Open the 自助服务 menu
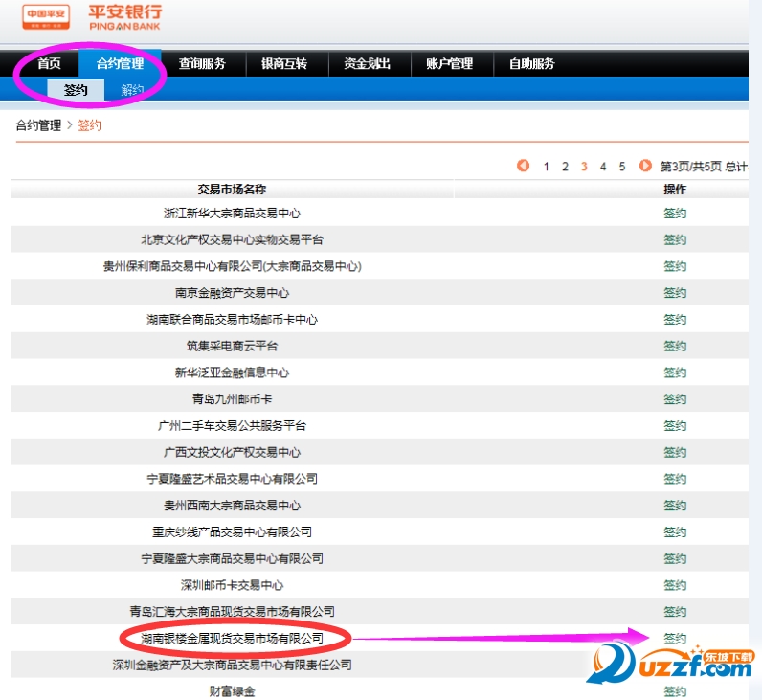762x700 pixels. click(x=531, y=63)
